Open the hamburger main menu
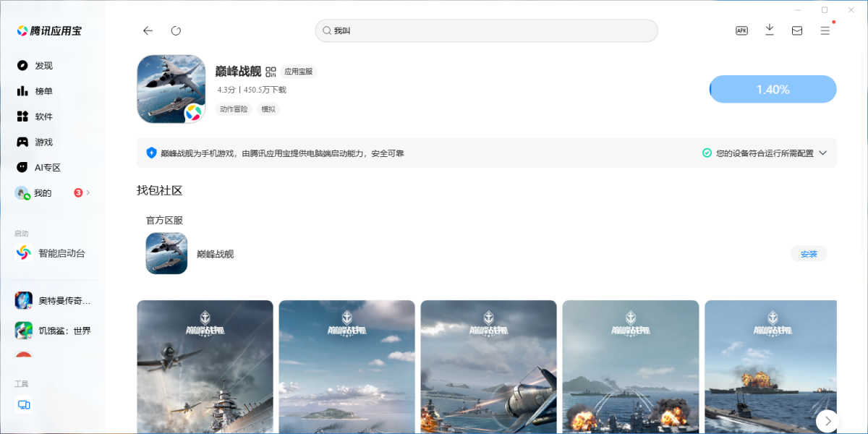 point(825,30)
